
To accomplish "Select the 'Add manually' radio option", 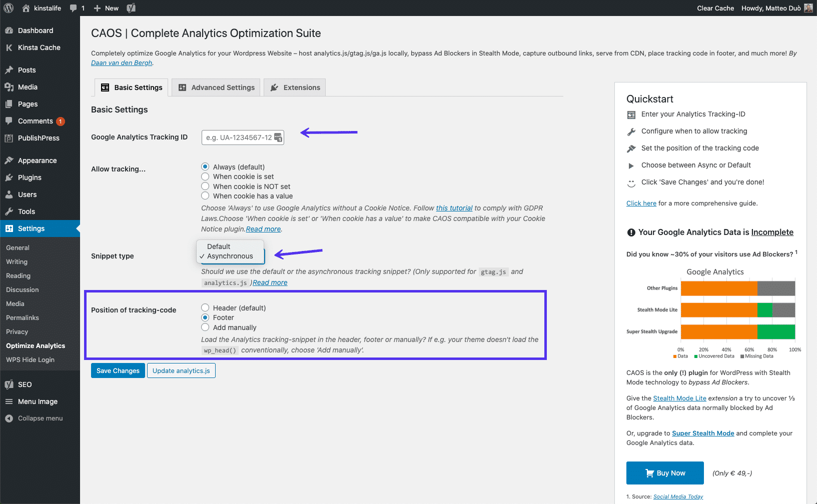I will (205, 327).
